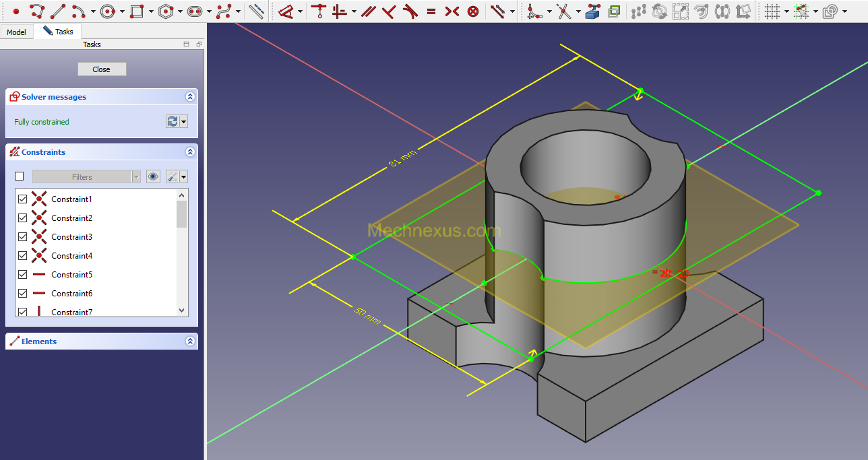The image size is (868, 460).
Task: Open the grid options dropdown arrow
Action: pyautogui.click(x=786, y=11)
